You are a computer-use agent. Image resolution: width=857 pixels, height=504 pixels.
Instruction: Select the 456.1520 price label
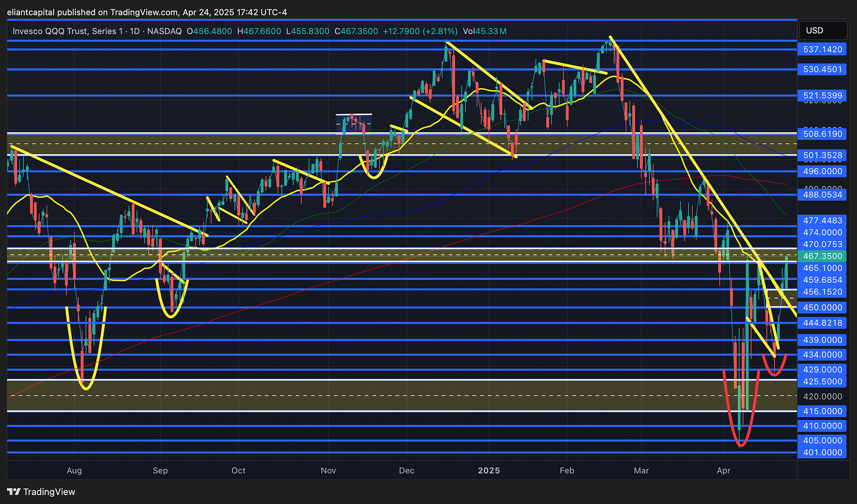click(x=822, y=292)
